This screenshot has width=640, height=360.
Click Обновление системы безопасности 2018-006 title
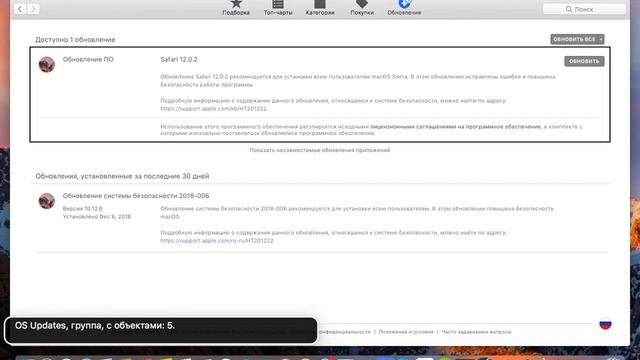[136, 196]
